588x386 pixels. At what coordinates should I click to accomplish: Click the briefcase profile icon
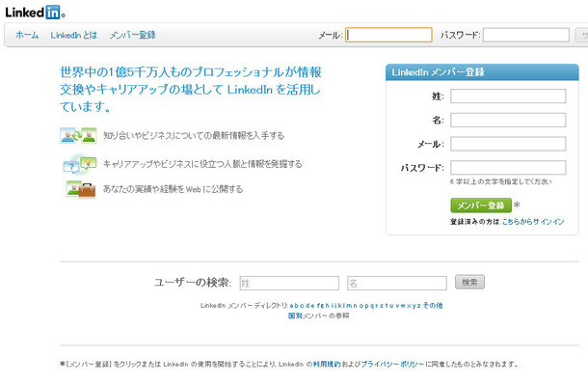[x=81, y=189]
